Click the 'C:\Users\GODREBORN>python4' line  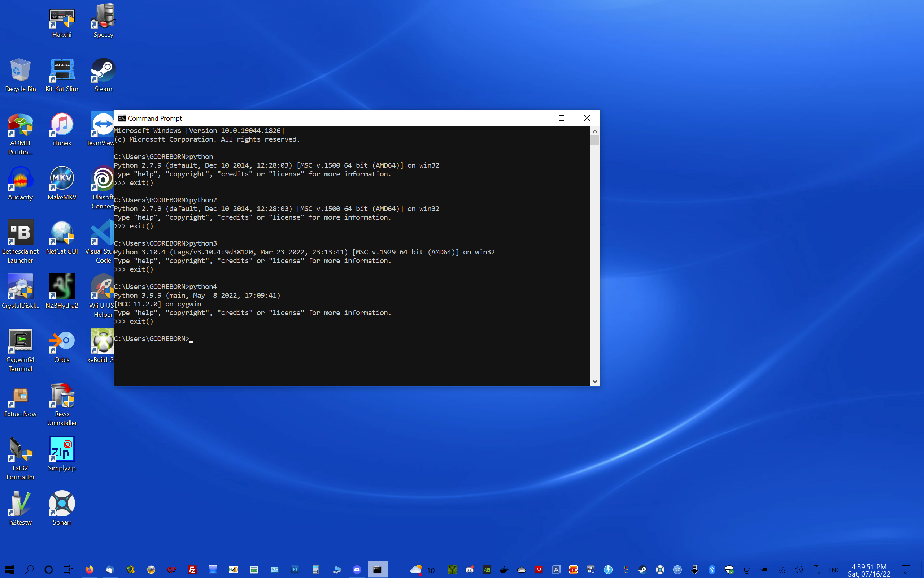(165, 287)
